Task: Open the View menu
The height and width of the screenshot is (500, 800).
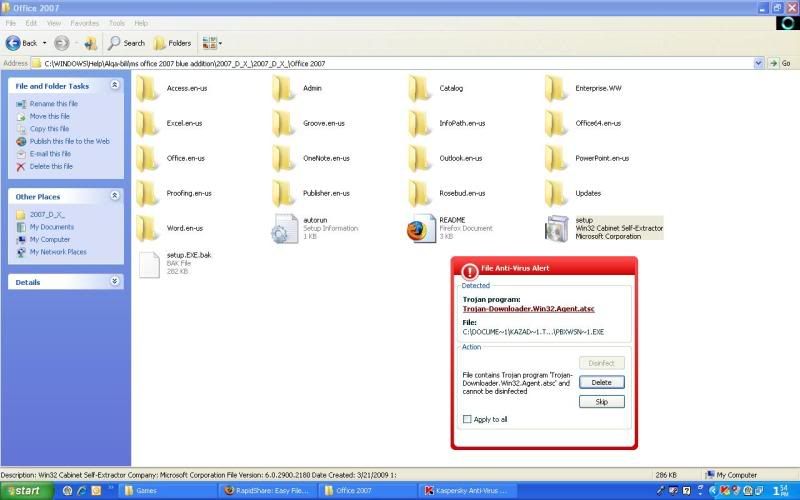Action: (x=54, y=23)
